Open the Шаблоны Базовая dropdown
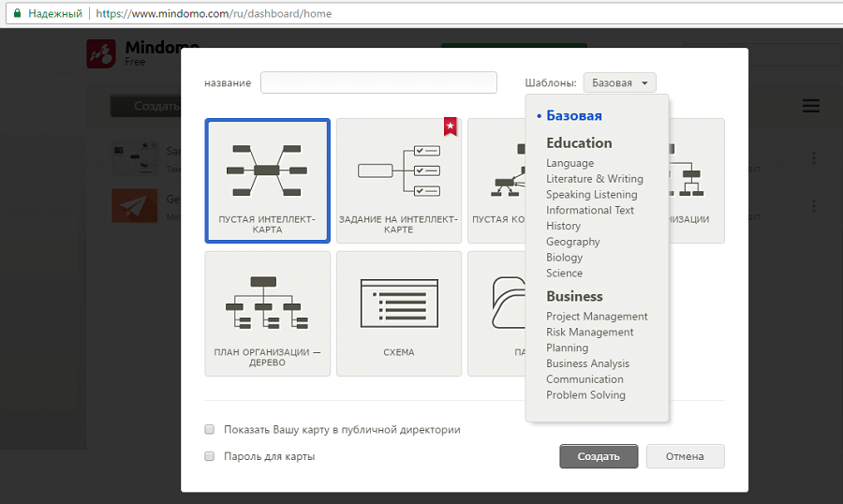This screenshot has height=504, width=843. (619, 82)
